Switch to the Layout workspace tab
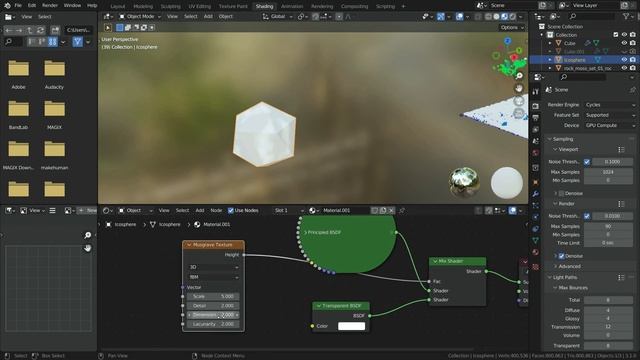This screenshot has height=360, width=640. point(118,6)
